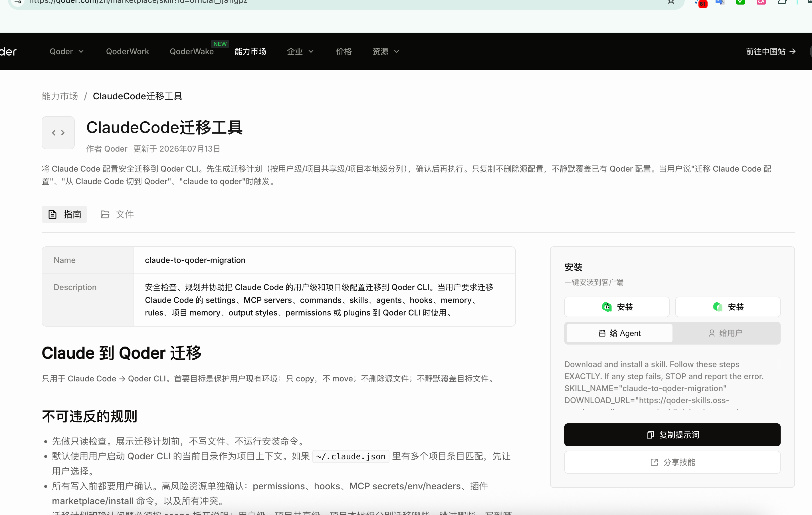Click the bookmark star in the address bar
The image size is (812, 515).
[671, 2]
